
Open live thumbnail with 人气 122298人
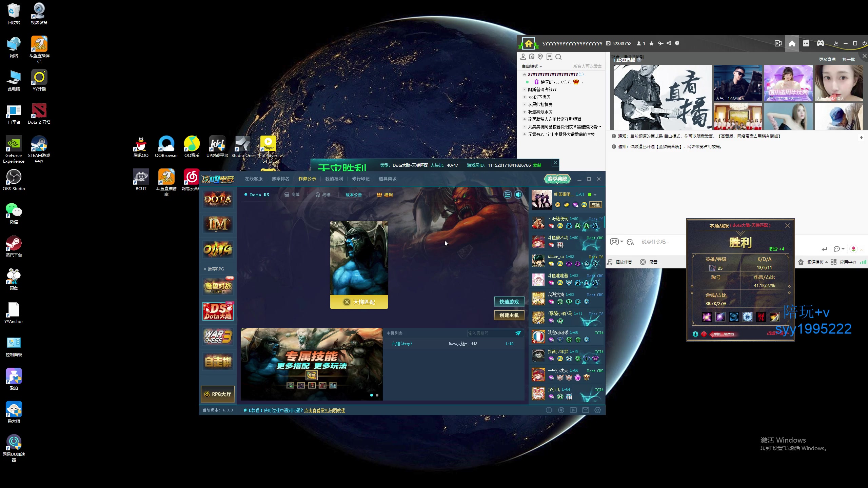738,83
